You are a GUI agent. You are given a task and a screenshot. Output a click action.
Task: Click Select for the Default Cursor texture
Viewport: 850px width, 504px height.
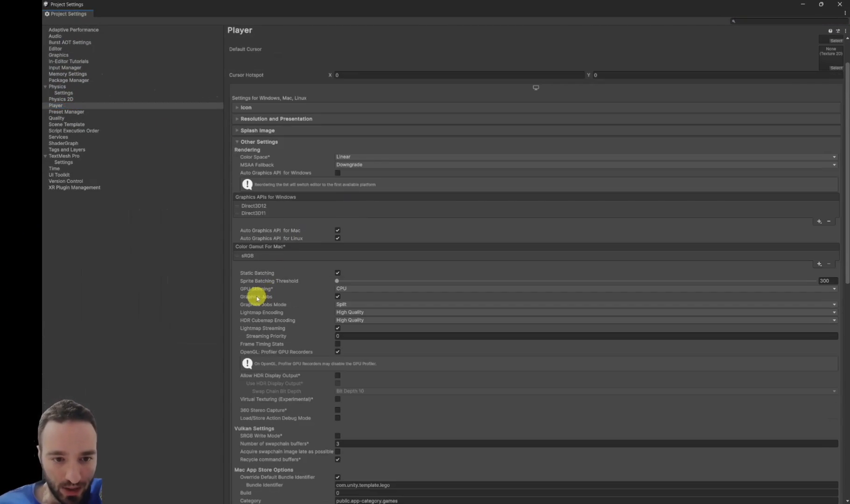pos(836,41)
